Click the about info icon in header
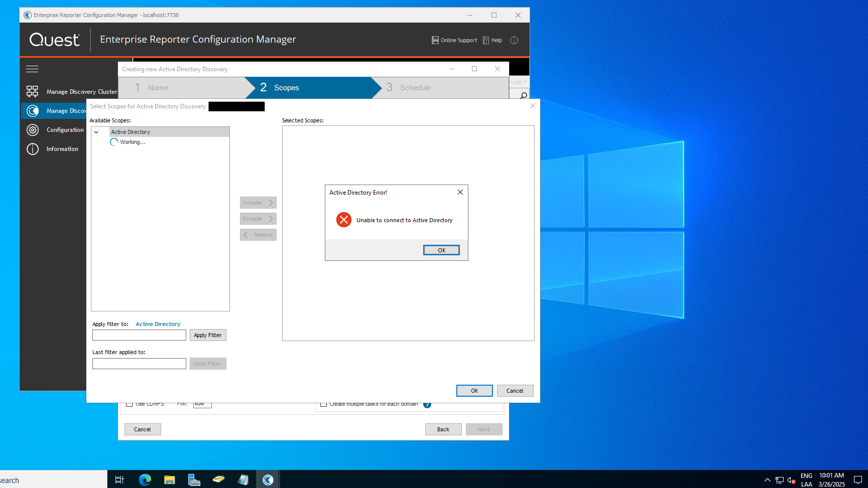This screenshot has width=868, height=488. pyautogui.click(x=514, y=40)
